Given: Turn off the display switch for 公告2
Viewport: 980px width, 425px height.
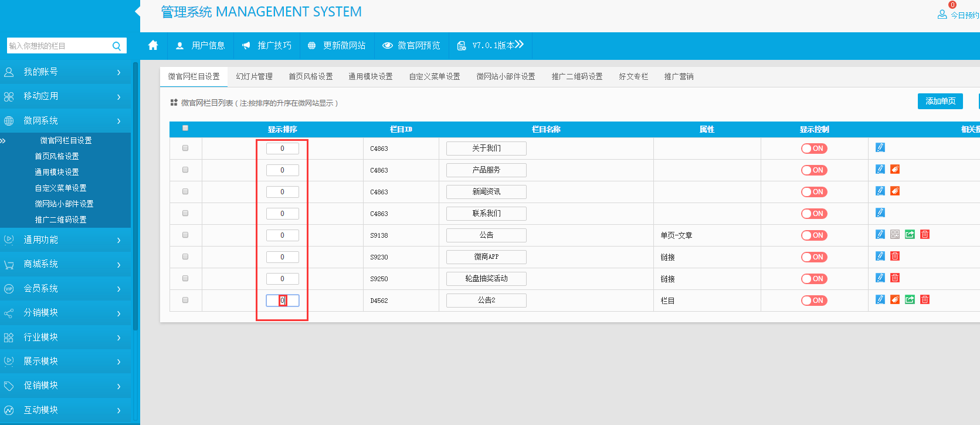Looking at the screenshot, I should 814,301.
